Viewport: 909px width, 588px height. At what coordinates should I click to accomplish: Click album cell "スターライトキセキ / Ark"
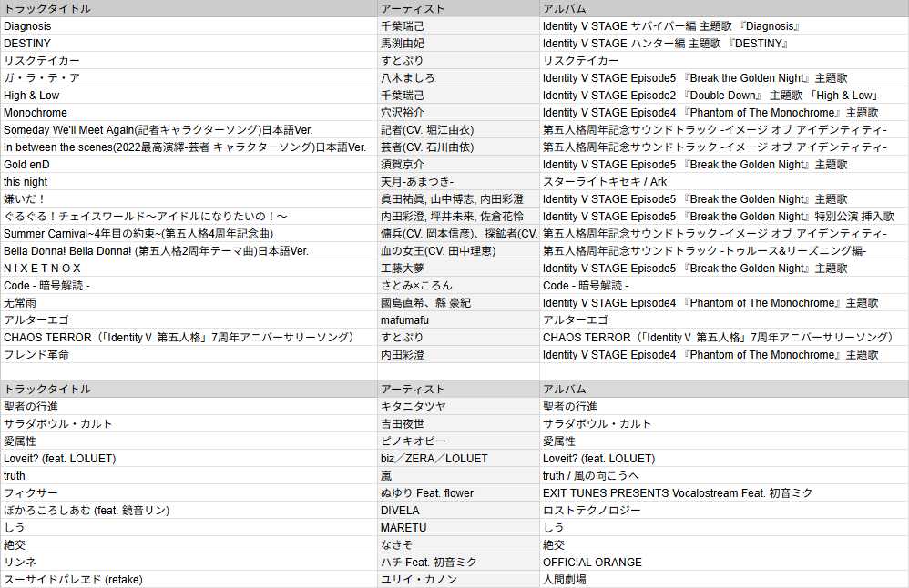[724, 182]
